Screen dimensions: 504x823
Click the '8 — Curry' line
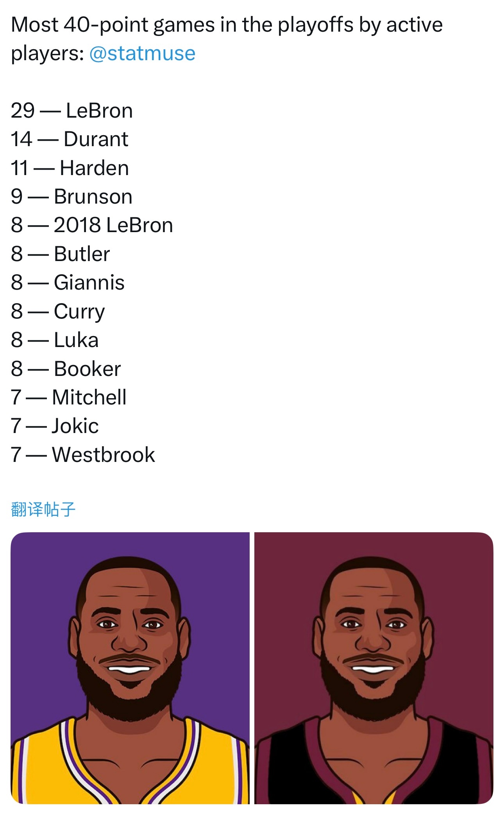(58, 311)
